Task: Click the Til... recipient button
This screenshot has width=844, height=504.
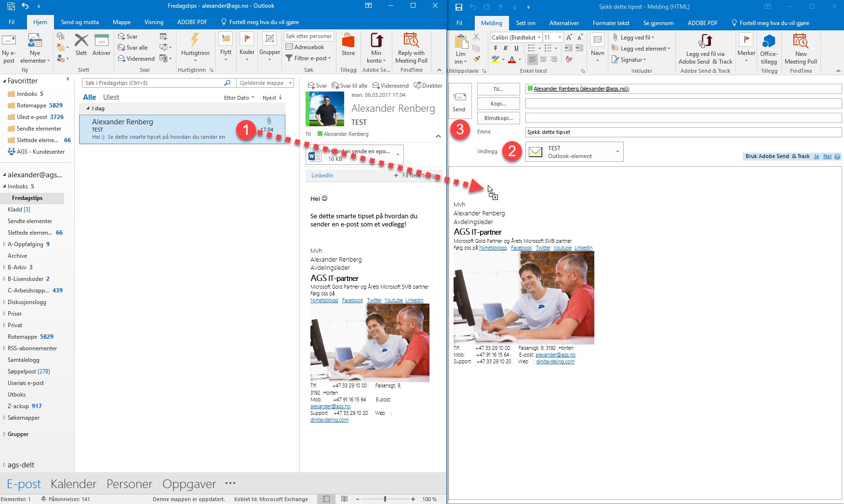Action: pyautogui.click(x=498, y=89)
